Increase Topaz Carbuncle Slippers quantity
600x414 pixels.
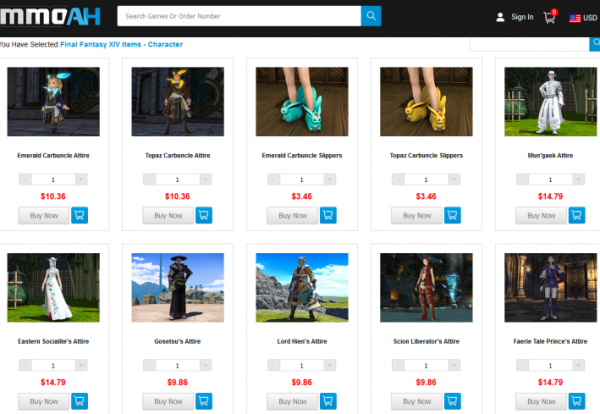(x=454, y=179)
